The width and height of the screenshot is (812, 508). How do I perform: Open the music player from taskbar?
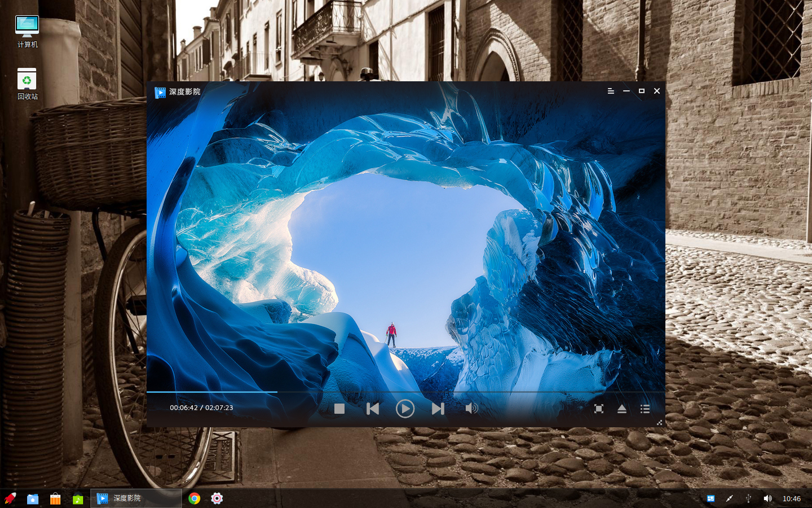click(78, 498)
